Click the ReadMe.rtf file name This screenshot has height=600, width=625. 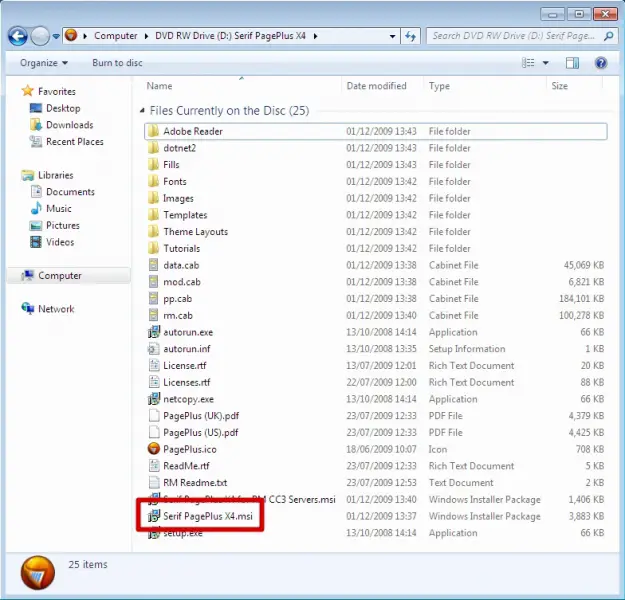(186, 466)
